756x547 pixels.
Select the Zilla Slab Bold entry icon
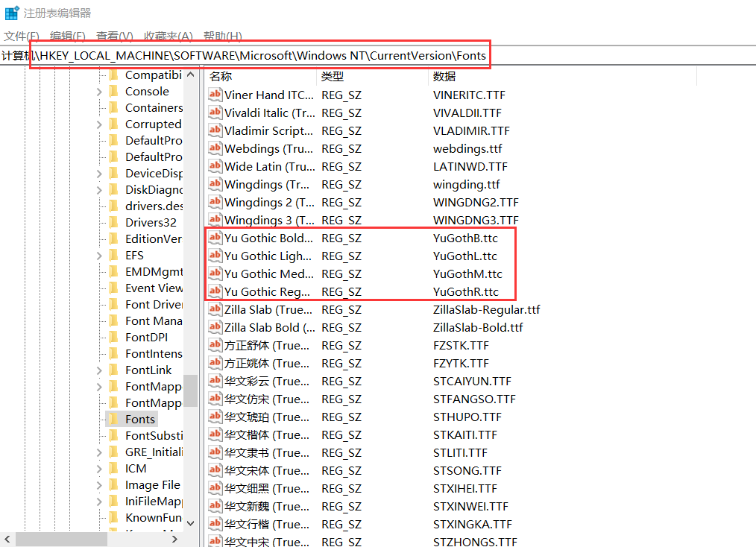[x=215, y=327]
